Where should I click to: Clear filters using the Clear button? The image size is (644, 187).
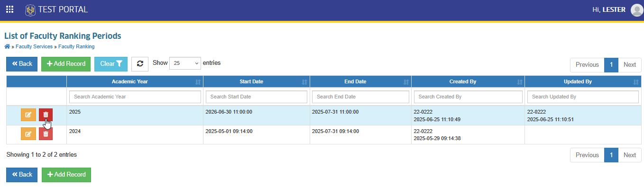[x=111, y=64]
